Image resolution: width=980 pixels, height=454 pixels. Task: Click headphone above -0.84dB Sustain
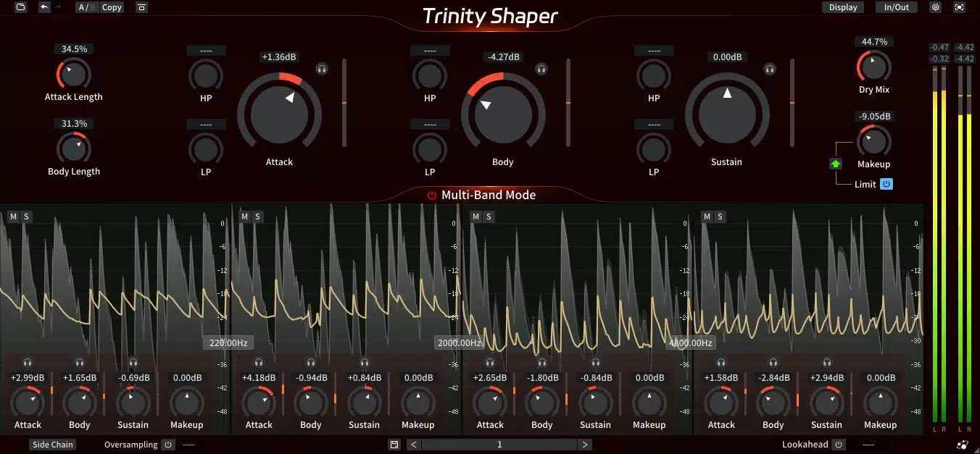pyautogui.click(x=596, y=362)
